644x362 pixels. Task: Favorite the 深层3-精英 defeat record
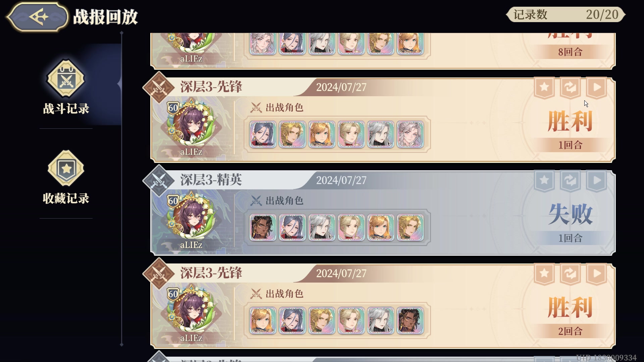coord(544,181)
